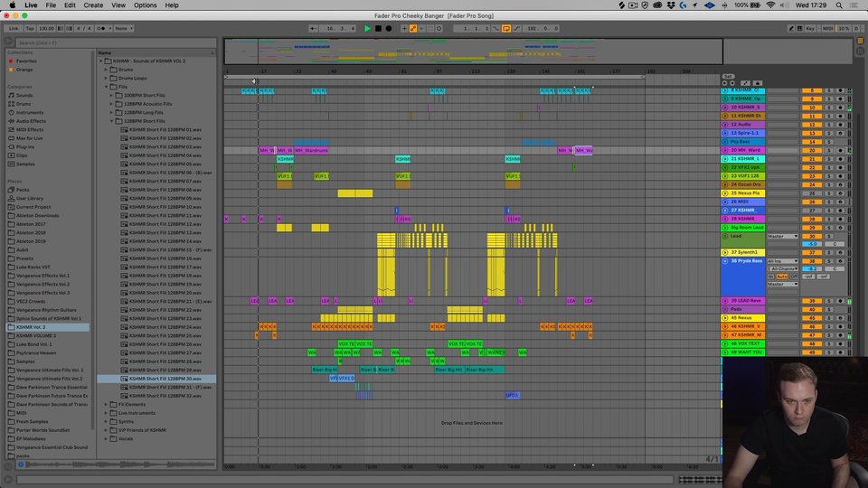Click the Lead track volume -5.0 field
This screenshot has width=868, height=488.
(x=812, y=244)
